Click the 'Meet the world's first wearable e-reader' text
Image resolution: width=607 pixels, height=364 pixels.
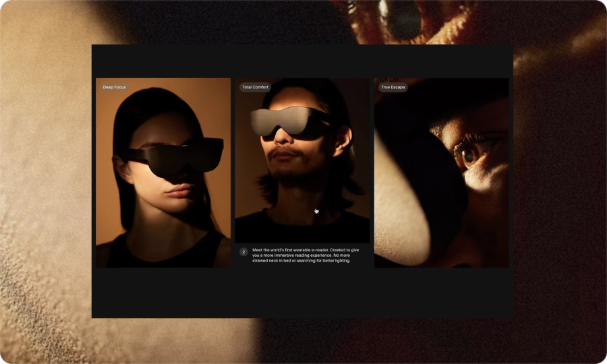tap(306, 255)
